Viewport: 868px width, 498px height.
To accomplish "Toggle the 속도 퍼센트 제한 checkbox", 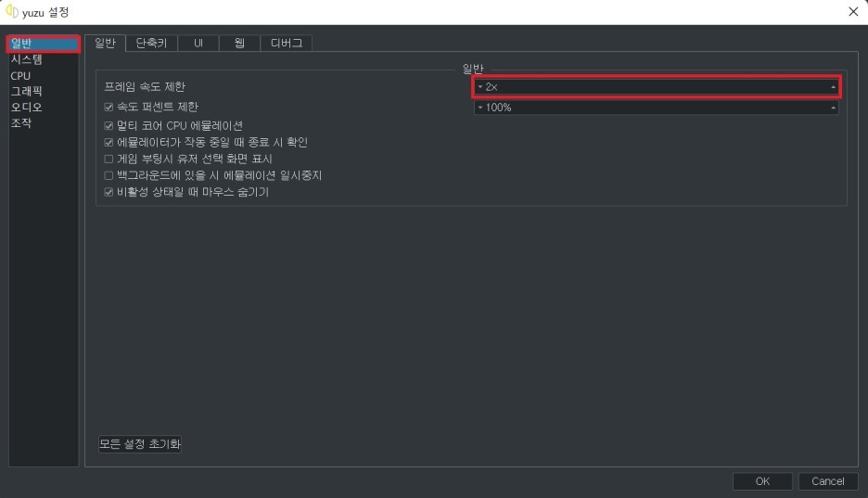I will click(x=108, y=107).
